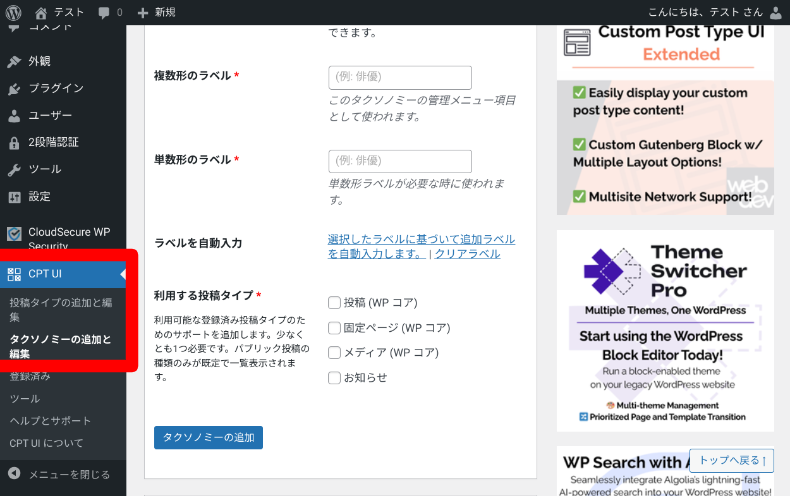Open the Custom Post Type UI Extended banner
Screen dimensions: 790x496
[x=665, y=120]
